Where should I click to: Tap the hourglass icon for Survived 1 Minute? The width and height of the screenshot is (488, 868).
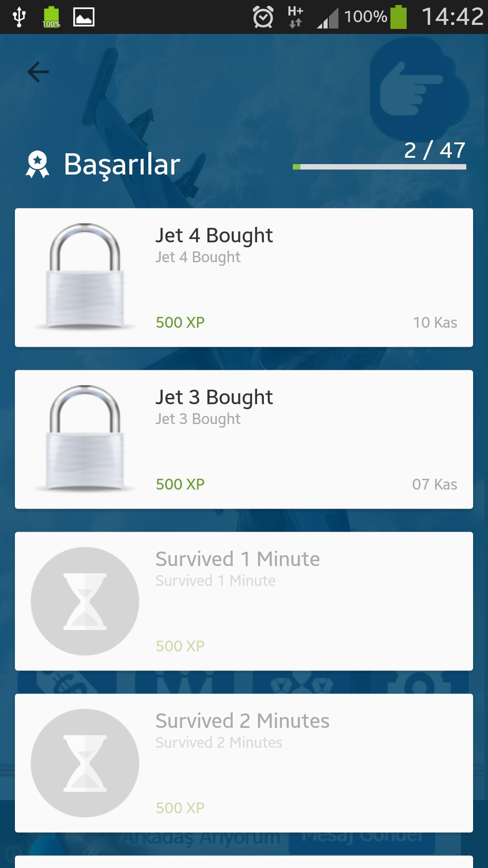click(x=85, y=601)
